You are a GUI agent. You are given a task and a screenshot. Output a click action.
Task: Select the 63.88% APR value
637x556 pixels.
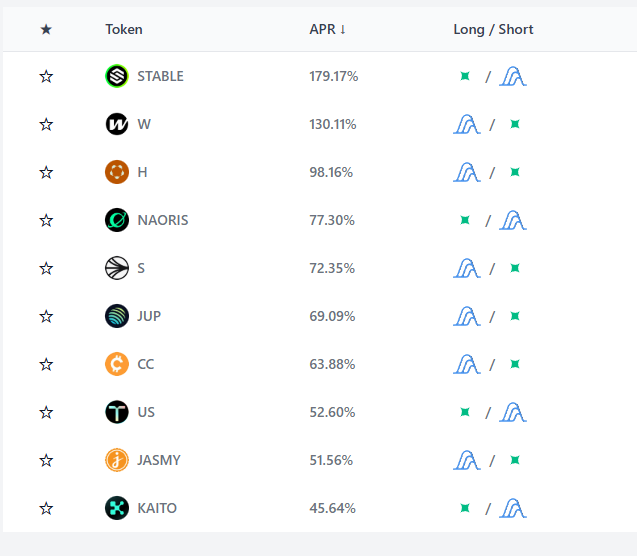332,364
